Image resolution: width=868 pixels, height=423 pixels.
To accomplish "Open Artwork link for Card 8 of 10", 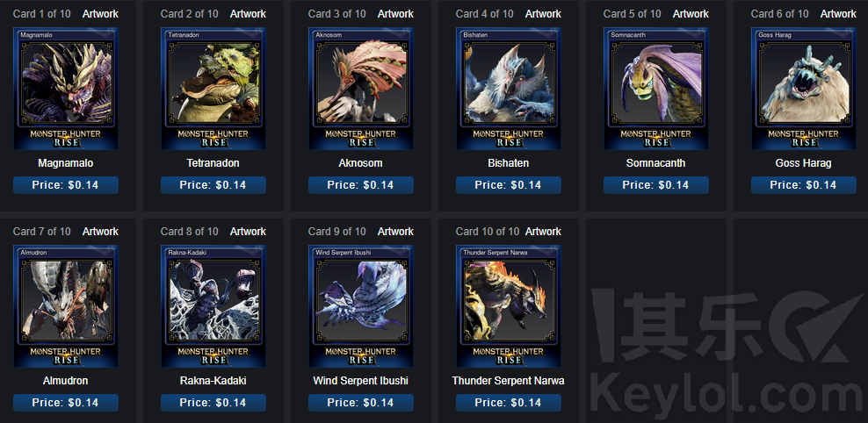I will pos(248,232).
